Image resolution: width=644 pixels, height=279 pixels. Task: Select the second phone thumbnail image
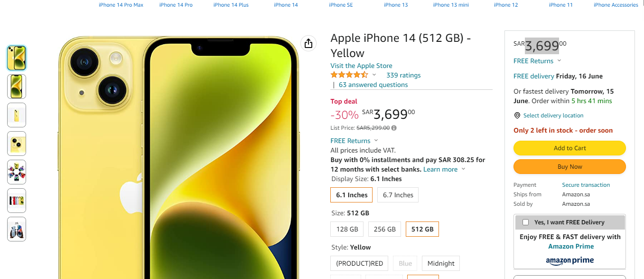17,87
